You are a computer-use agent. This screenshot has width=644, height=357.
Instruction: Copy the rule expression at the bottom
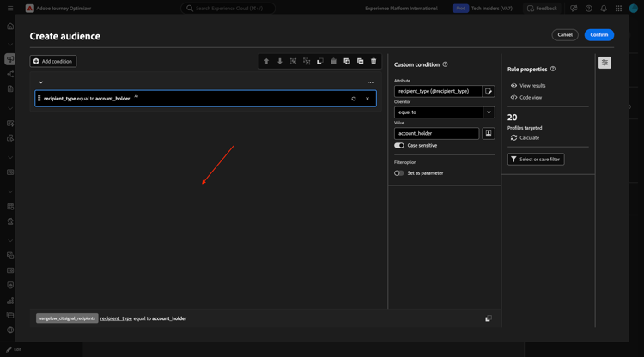(488, 318)
